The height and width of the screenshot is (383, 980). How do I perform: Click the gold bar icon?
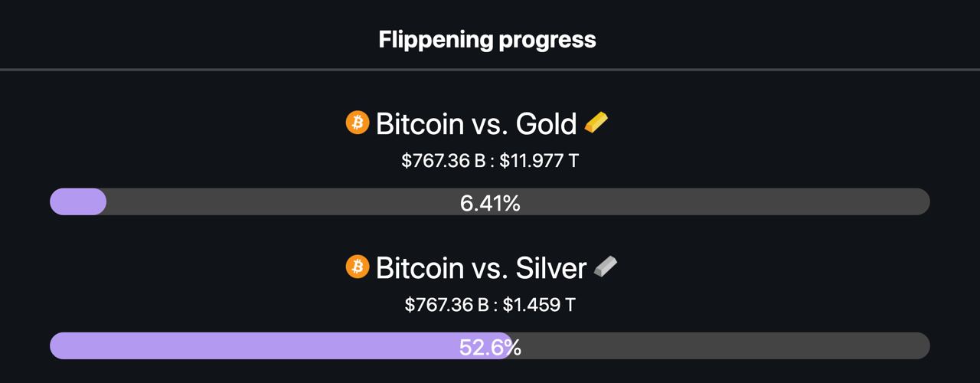click(596, 123)
